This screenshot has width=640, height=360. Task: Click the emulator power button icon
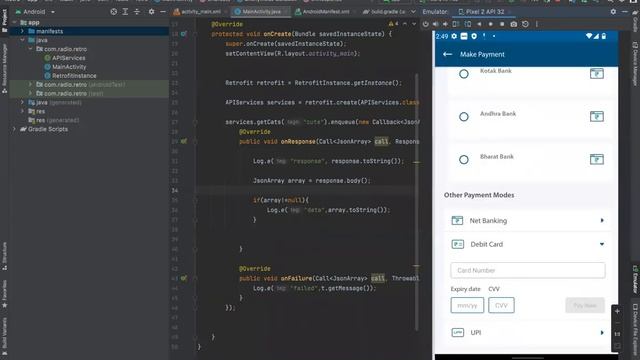click(425, 24)
